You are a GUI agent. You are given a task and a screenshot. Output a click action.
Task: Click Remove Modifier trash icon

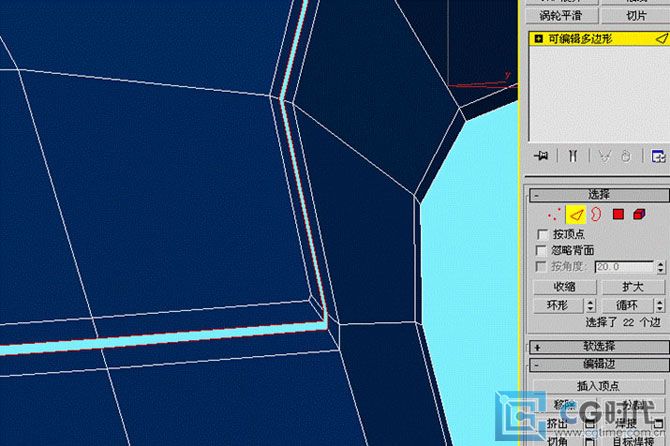pos(626,156)
